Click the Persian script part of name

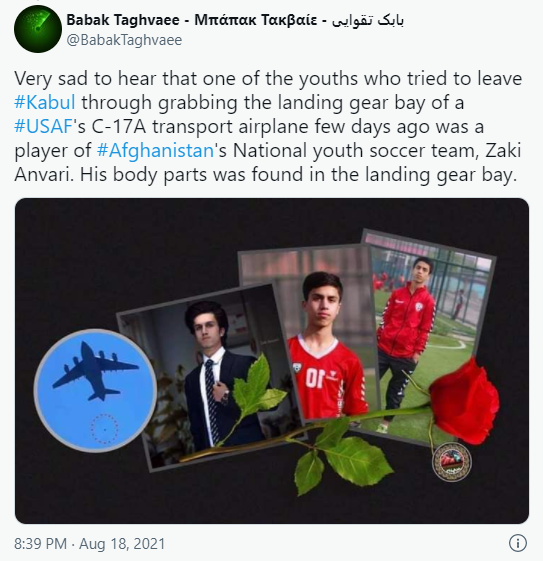click(x=367, y=20)
